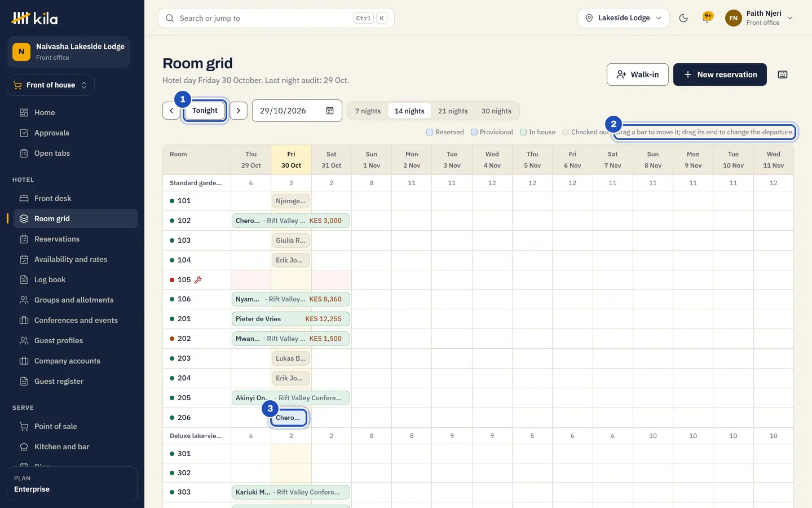Switch to 7 nights view
This screenshot has width=812, height=508.
tap(368, 111)
